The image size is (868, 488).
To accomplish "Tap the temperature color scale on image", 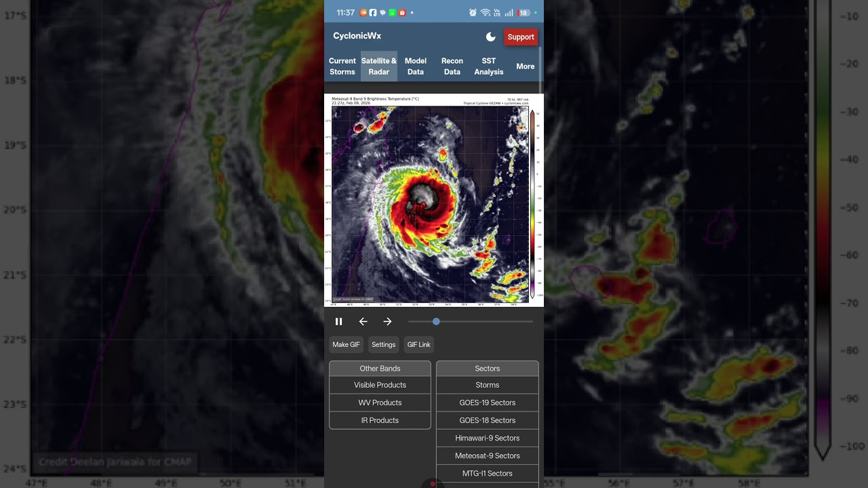I will click(x=532, y=204).
